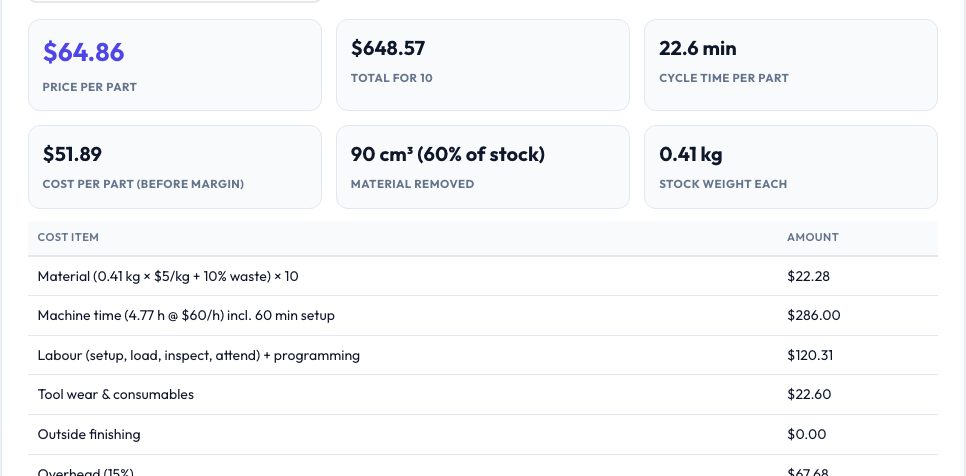
Task: Select the $286.00 machine time amount
Action: (x=814, y=316)
